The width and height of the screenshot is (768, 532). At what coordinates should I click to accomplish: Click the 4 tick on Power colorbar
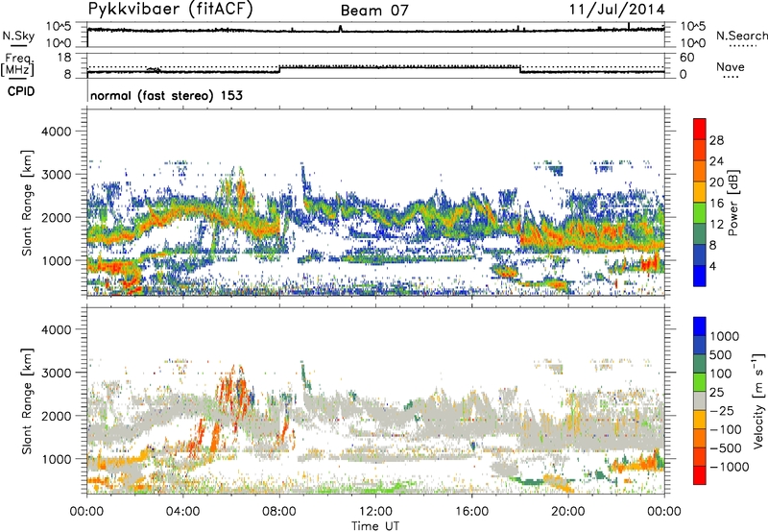pos(712,266)
